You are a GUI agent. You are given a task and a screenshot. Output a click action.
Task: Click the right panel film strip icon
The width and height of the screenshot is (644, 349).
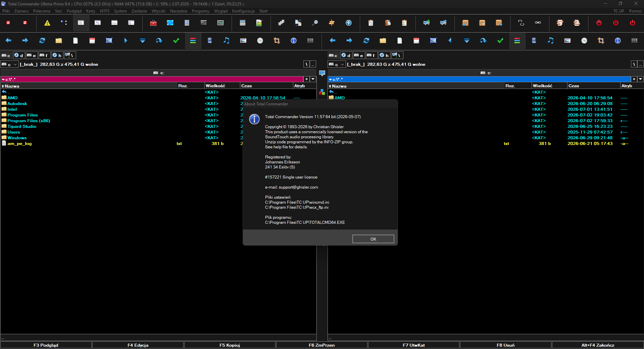pos(534,41)
